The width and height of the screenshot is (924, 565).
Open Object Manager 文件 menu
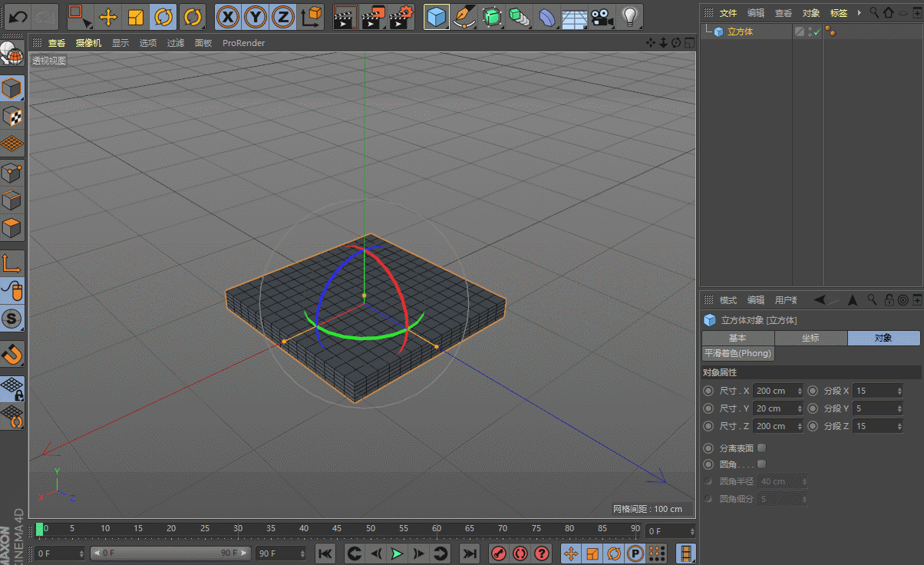coord(728,13)
